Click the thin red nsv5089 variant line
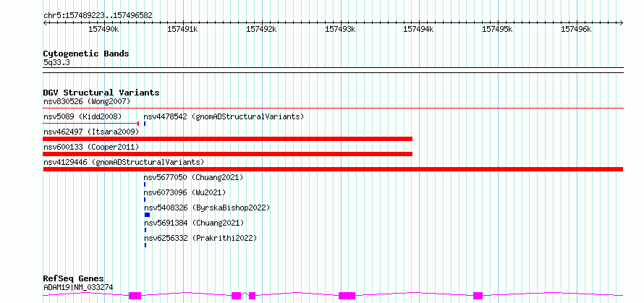 (90, 123)
